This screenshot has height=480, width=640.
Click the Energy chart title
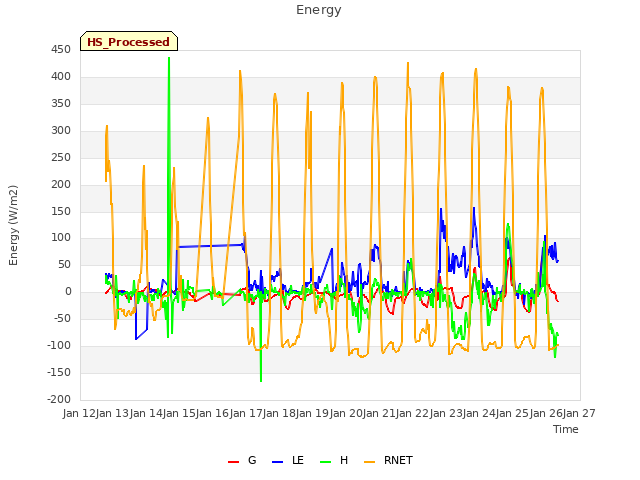319,10
